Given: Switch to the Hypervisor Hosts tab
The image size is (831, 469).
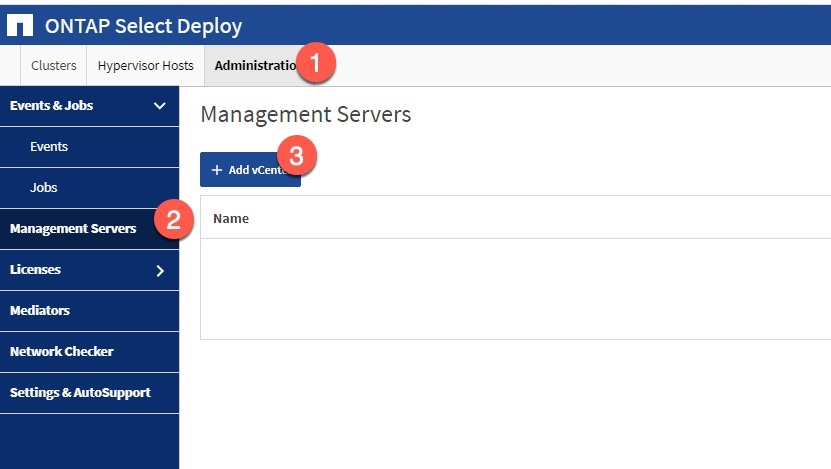Looking at the screenshot, I should point(146,66).
